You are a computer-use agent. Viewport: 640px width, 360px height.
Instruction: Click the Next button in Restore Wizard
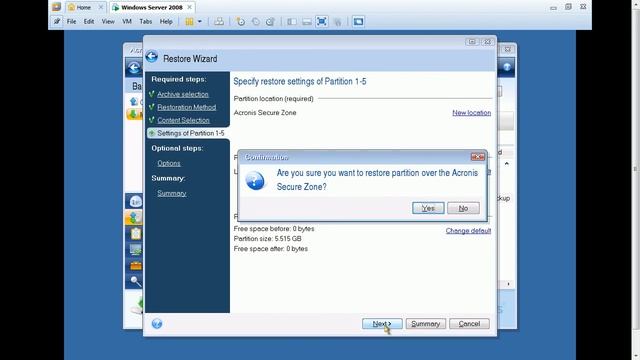382,324
